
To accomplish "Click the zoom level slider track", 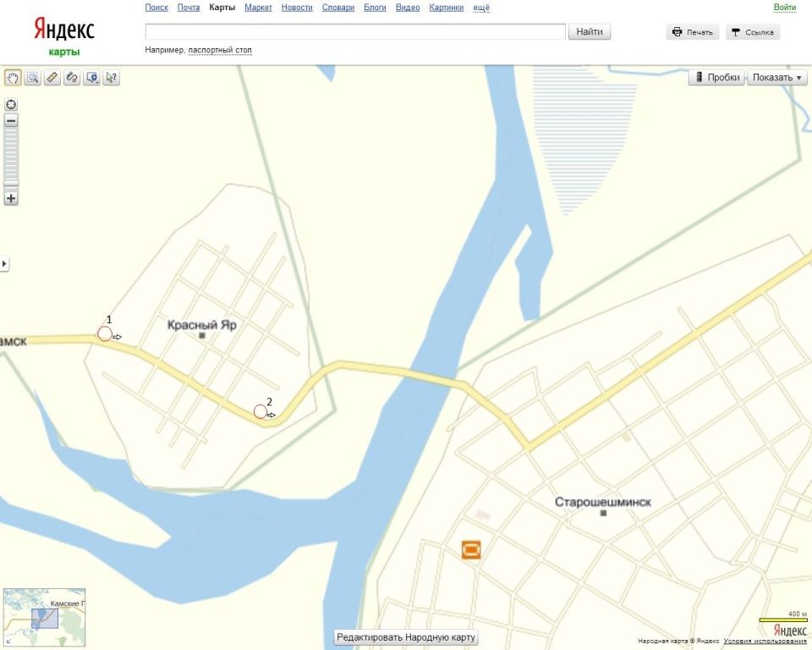I will 11,157.
